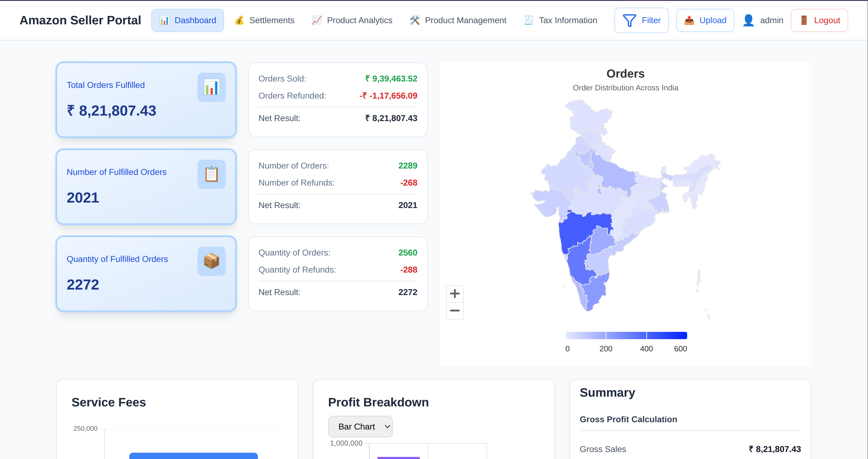868x459 pixels.
Task: Zoom out the orders map
Action: (x=455, y=311)
